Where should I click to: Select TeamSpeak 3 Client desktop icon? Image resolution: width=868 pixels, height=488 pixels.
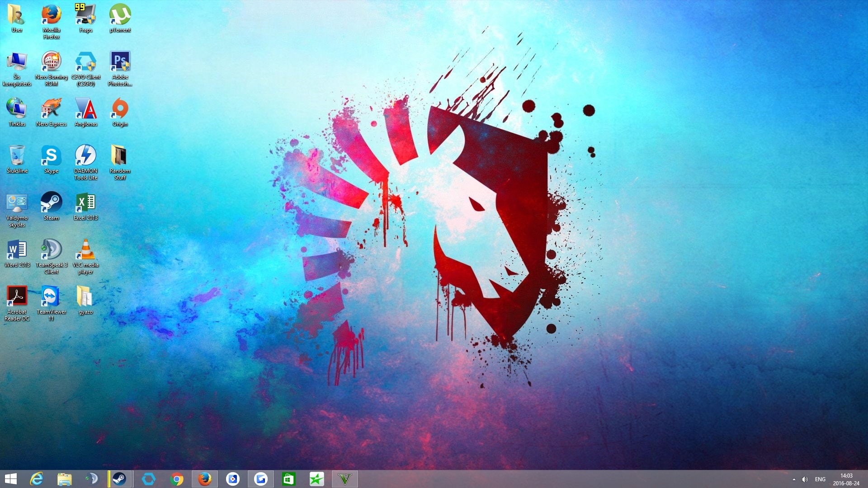[x=51, y=249]
